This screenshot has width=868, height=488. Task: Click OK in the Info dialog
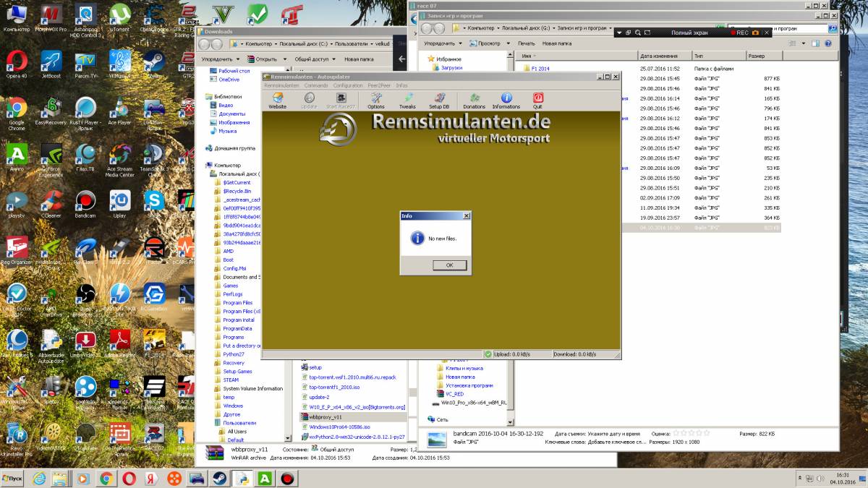(449, 265)
